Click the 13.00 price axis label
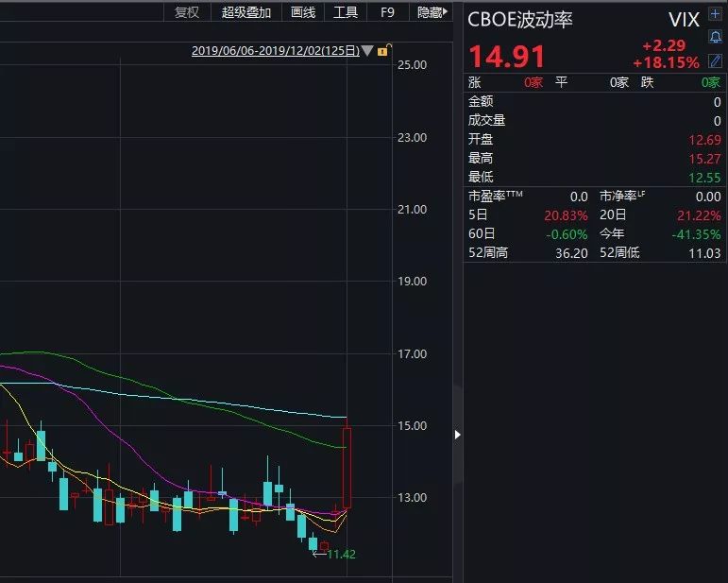The image size is (728, 583). click(x=412, y=498)
